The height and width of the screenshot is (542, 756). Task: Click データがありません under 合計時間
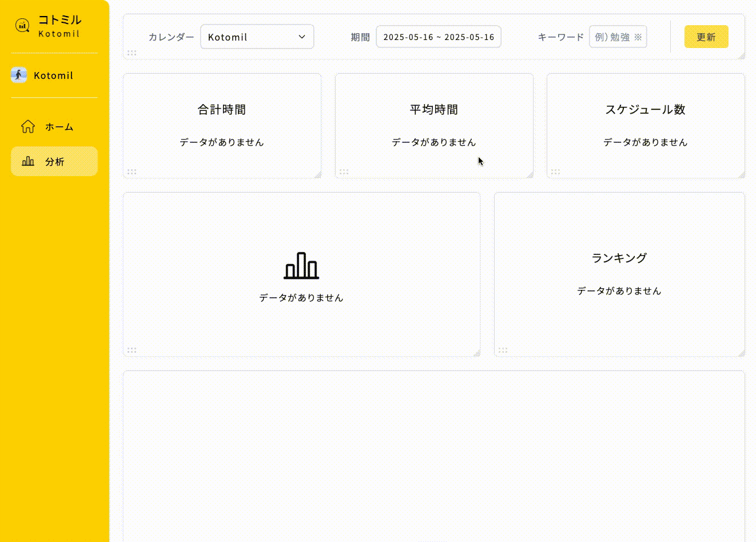222,142
